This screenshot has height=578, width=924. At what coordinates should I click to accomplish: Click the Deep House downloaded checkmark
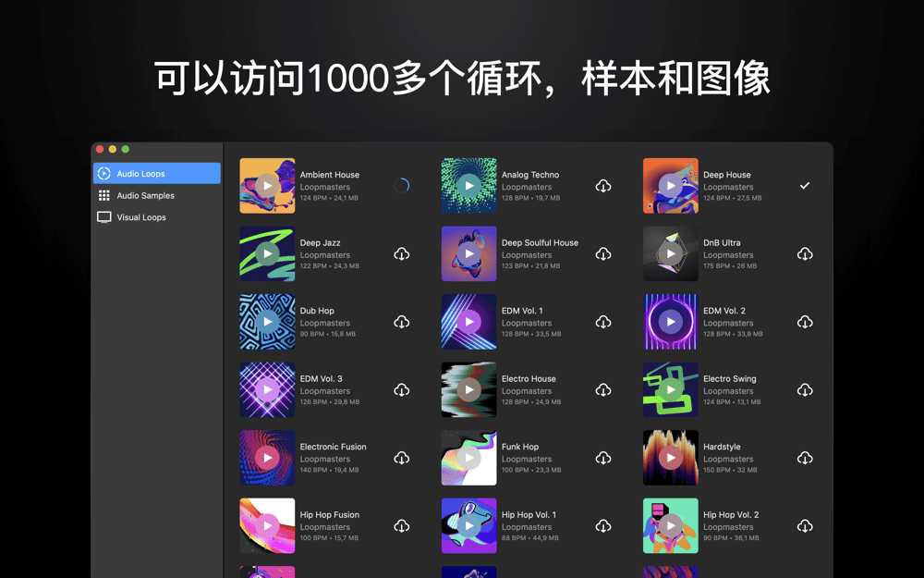[805, 186]
